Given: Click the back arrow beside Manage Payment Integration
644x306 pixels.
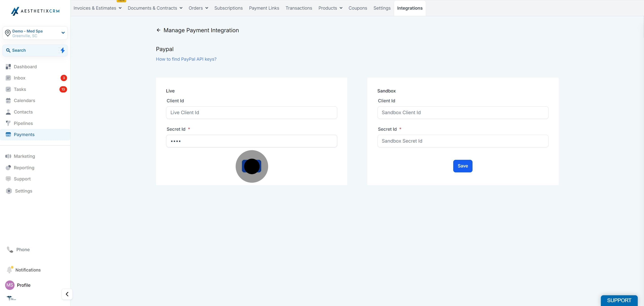Looking at the screenshot, I should [158, 30].
